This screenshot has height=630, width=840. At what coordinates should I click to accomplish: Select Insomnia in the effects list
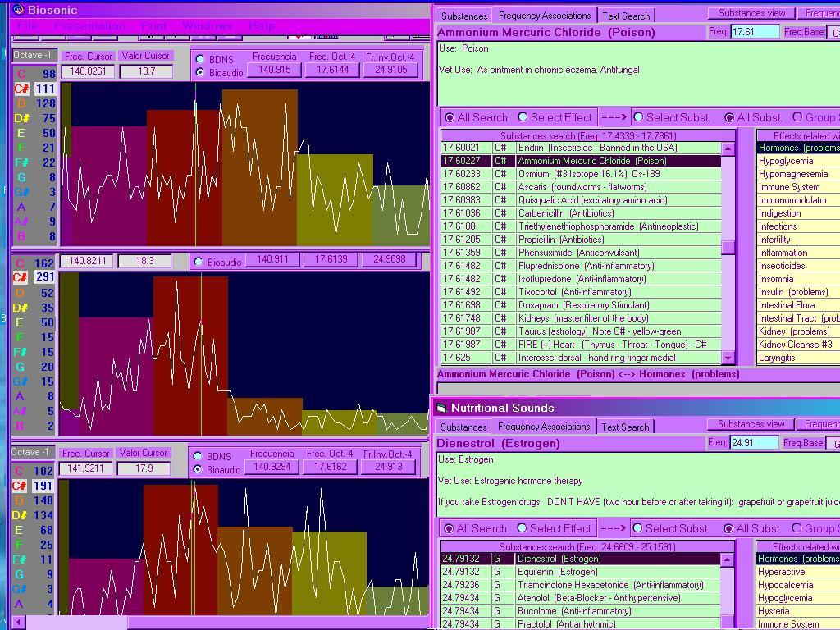pyautogui.click(x=776, y=279)
